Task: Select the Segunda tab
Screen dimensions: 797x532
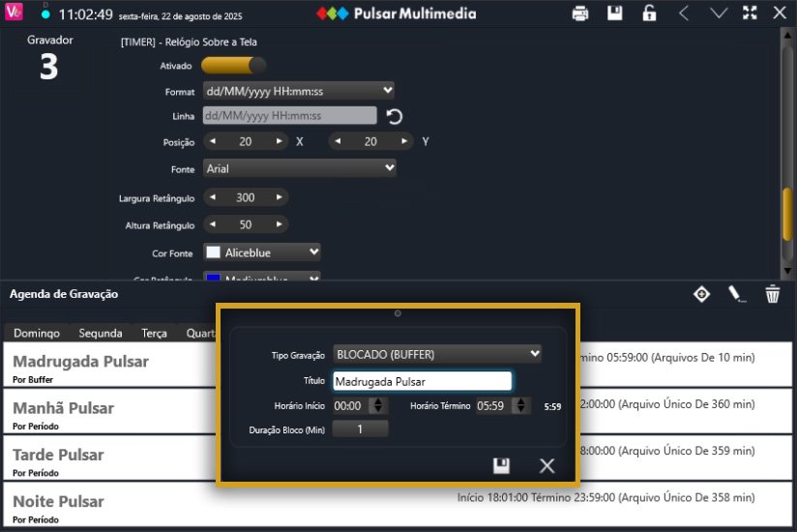Action: (x=101, y=333)
